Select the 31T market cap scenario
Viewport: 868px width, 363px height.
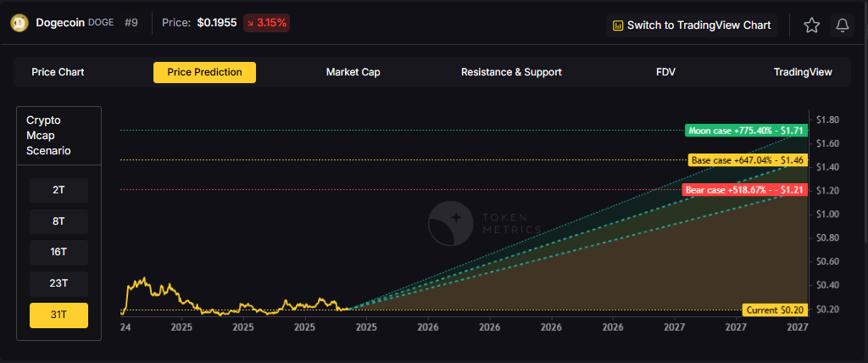pyautogui.click(x=58, y=316)
